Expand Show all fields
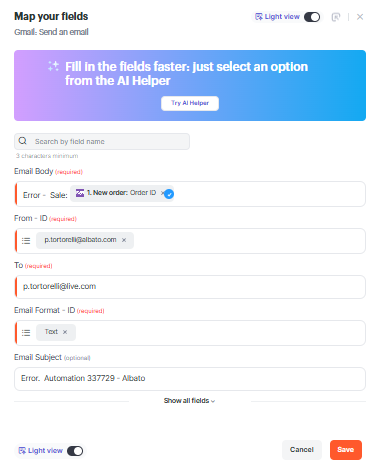Image resolution: width=377 pixels, height=469 pixels. [x=189, y=401]
